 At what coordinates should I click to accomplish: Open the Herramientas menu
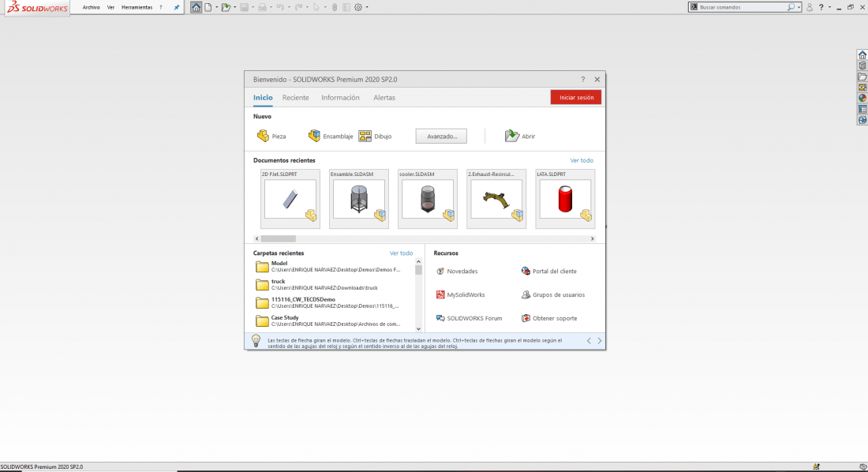coord(137,8)
